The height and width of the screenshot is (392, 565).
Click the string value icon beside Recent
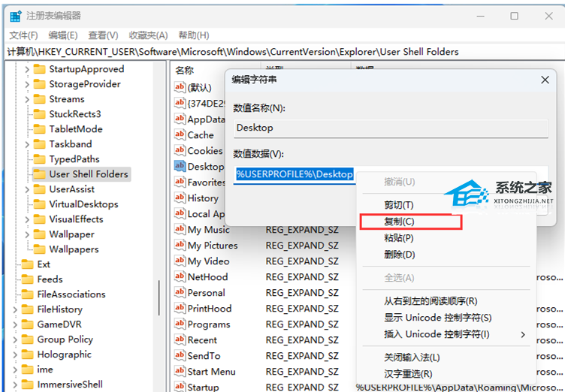[180, 339]
